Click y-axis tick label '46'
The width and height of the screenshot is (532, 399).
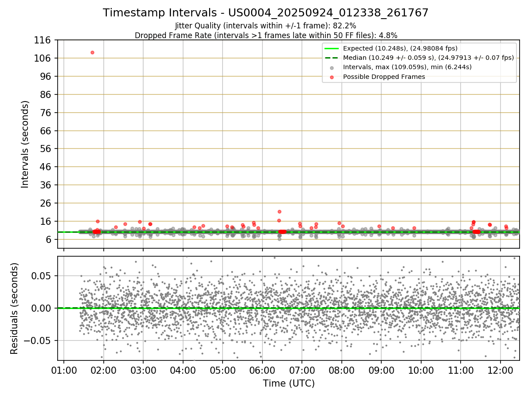46,167
